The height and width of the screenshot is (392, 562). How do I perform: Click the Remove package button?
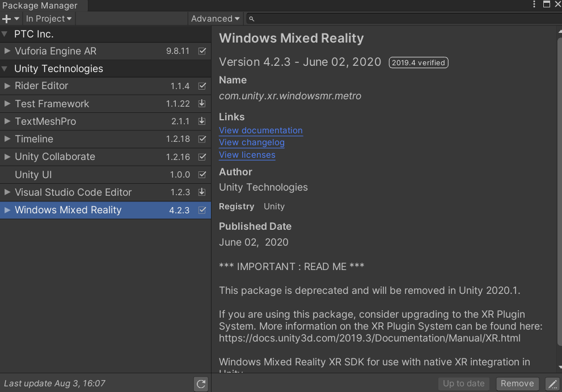[517, 383]
